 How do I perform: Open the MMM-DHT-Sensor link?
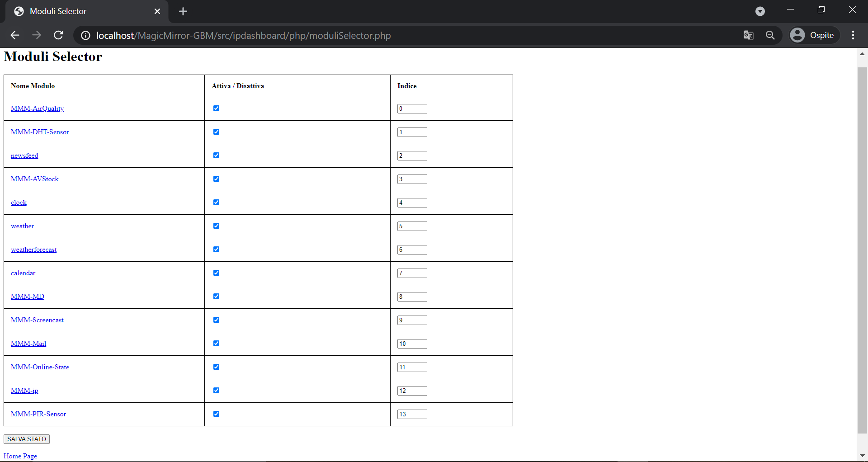(x=40, y=132)
